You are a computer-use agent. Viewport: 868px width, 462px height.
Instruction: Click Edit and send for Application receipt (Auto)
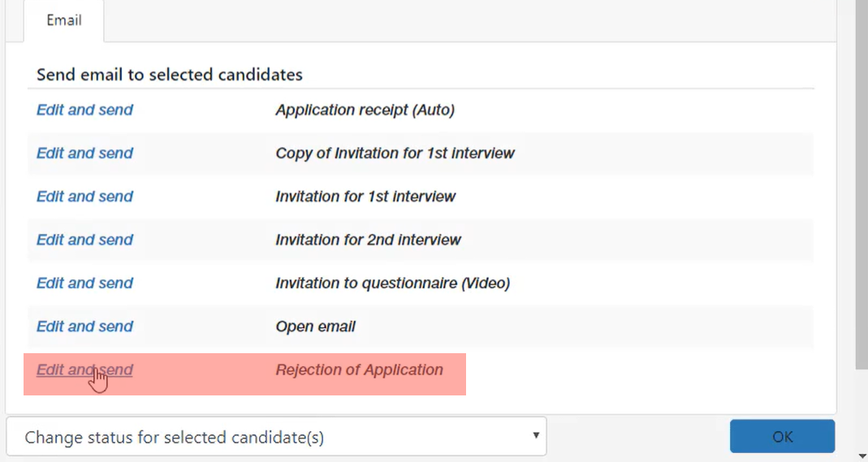click(84, 110)
